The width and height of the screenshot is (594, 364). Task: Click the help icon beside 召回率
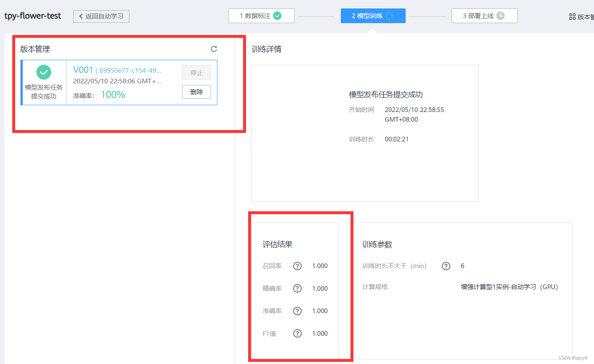pyautogui.click(x=297, y=266)
